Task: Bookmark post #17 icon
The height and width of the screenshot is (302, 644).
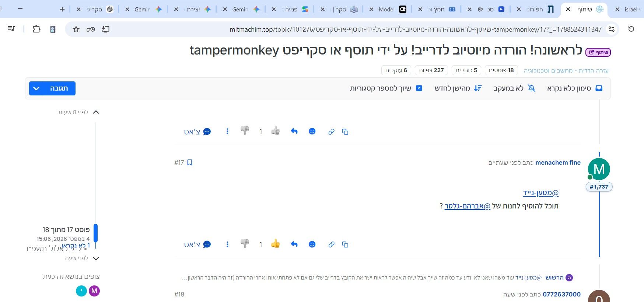Action: [x=190, y=162]
